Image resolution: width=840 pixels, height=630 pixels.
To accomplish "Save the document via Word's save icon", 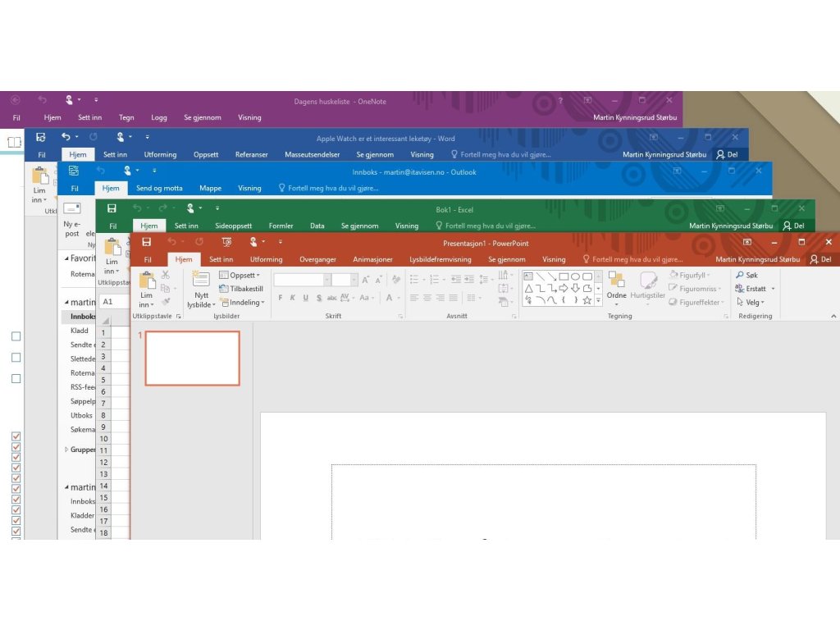I will (x=41, y=137).
